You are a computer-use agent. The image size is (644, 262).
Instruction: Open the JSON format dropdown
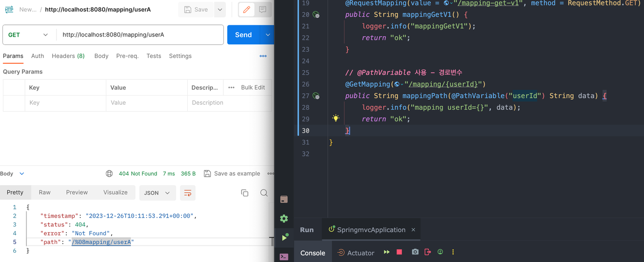[x=157, y=193]
